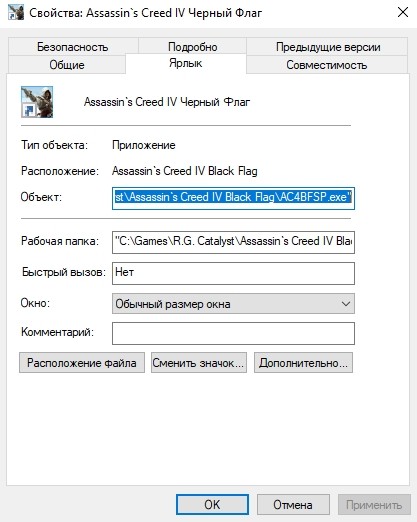
Task: Click the Комментарий text field
Action: (233, 333)
